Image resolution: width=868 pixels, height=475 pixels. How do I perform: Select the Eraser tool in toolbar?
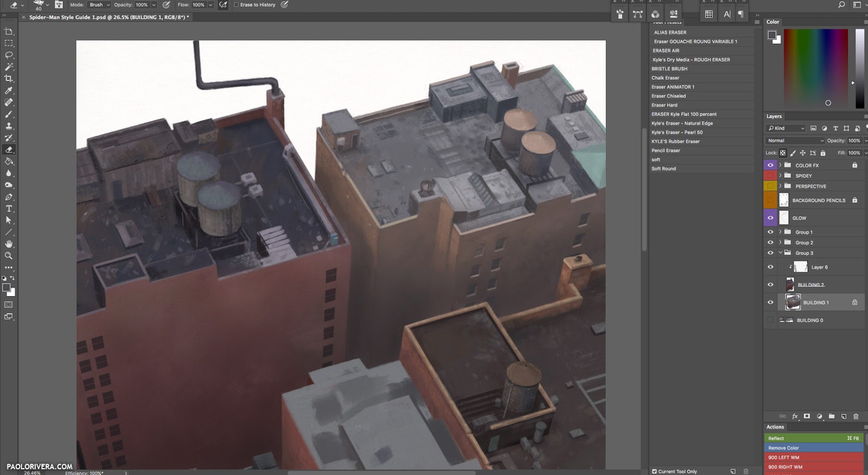(9, 150)
